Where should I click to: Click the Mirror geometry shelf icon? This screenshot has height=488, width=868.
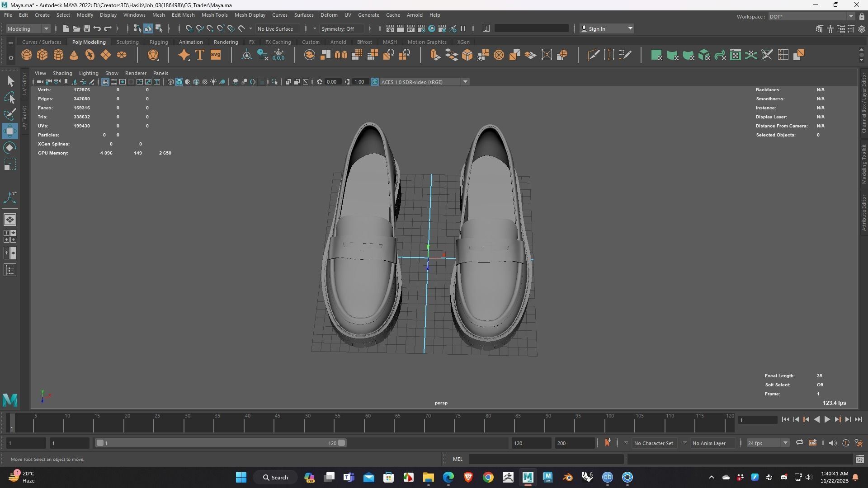[x=341, y=55]
